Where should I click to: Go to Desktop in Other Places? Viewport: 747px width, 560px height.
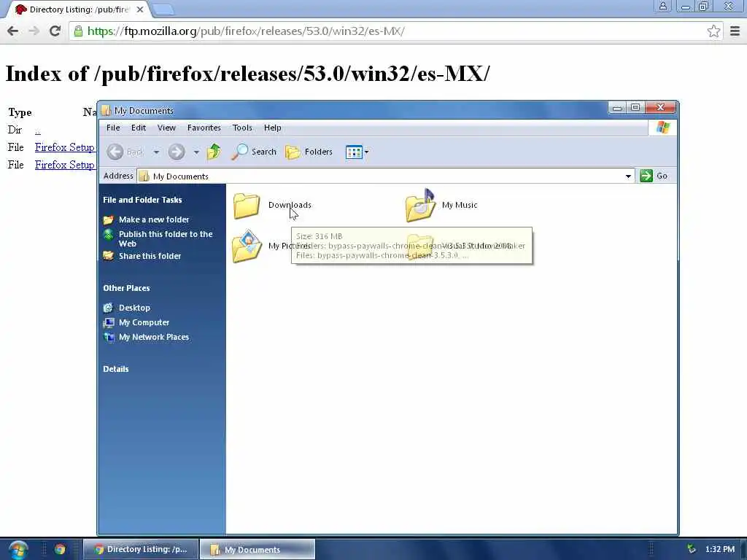134,308
